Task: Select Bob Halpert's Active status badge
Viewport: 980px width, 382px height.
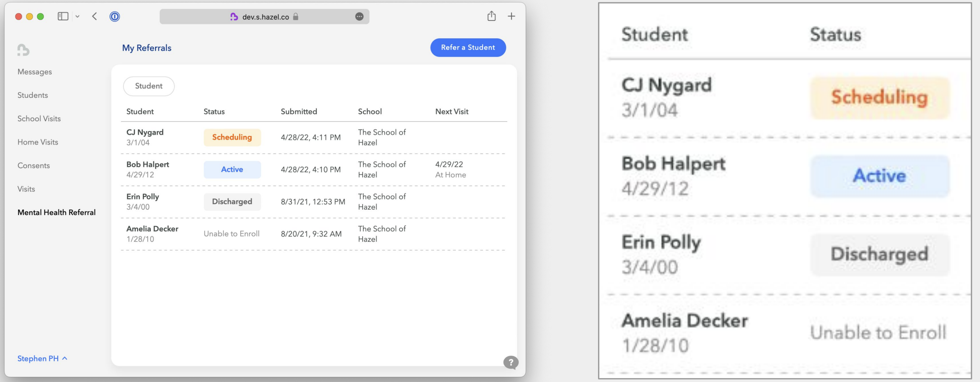Action: coord(232,169)
